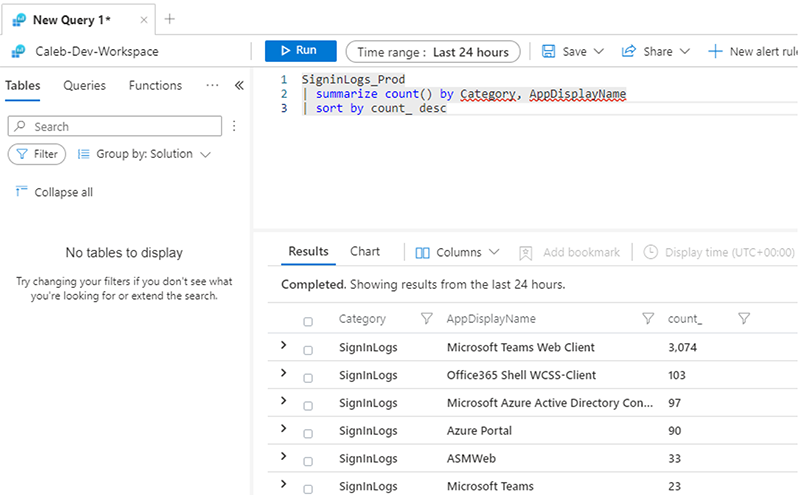This screenshot has height=495, width=800.
Task: Click query line 1 SigninLogs_Prod
Action: [353, 80]
